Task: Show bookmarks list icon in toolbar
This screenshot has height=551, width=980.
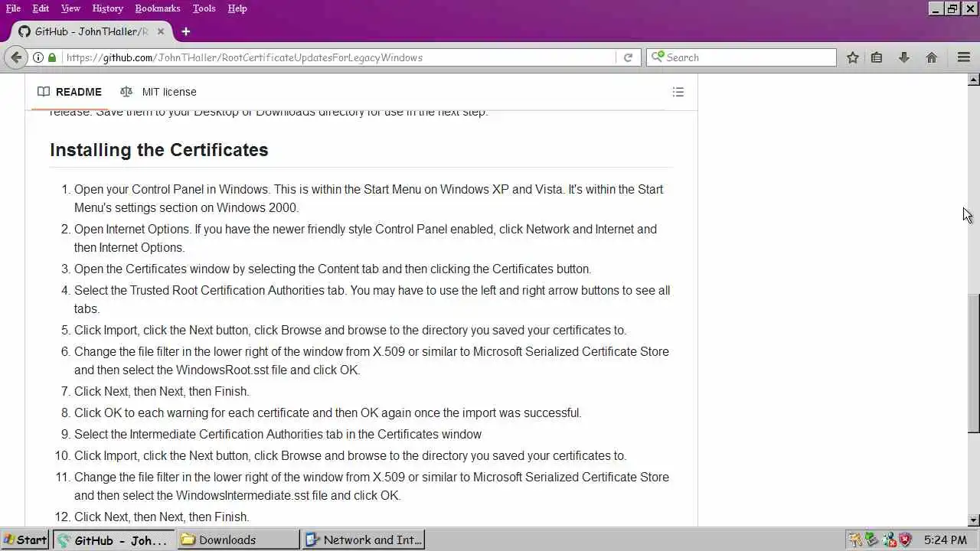Action: point(877,57)
